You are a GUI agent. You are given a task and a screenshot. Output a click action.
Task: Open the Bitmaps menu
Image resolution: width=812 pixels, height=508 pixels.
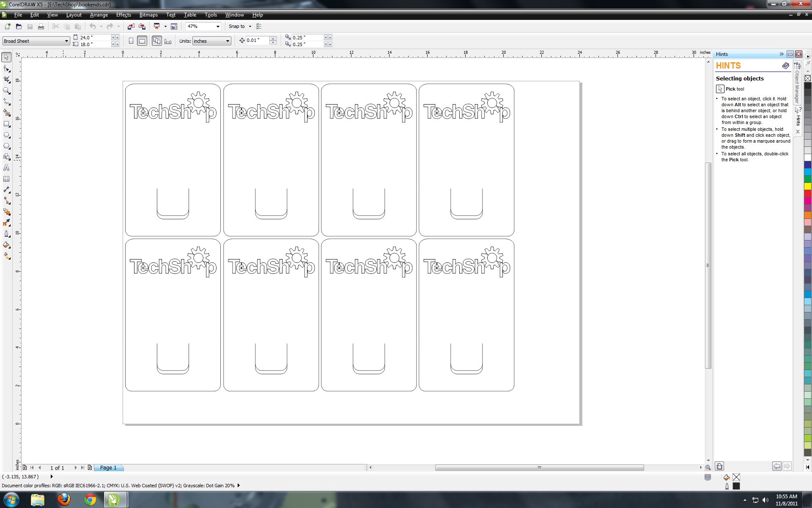(x=148, y=15)
